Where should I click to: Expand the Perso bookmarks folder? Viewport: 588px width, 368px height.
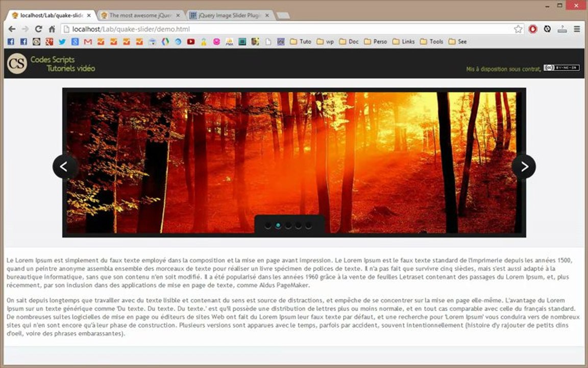coord(375,42)
